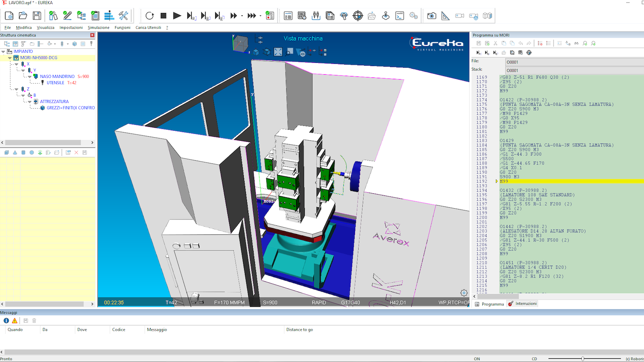Show warning messages with the yellow triangle
The height and width of the screenshot is (362, 644).
(x=14, y=320)
